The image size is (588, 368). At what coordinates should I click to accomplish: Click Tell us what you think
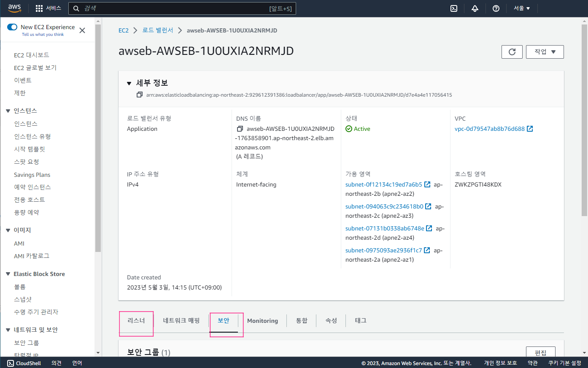43,35
